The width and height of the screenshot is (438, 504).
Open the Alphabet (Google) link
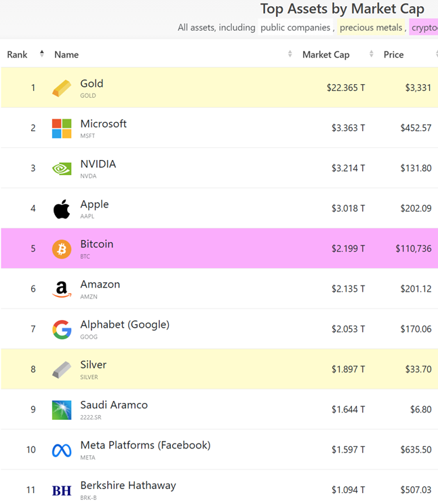[x=125, y=325]
